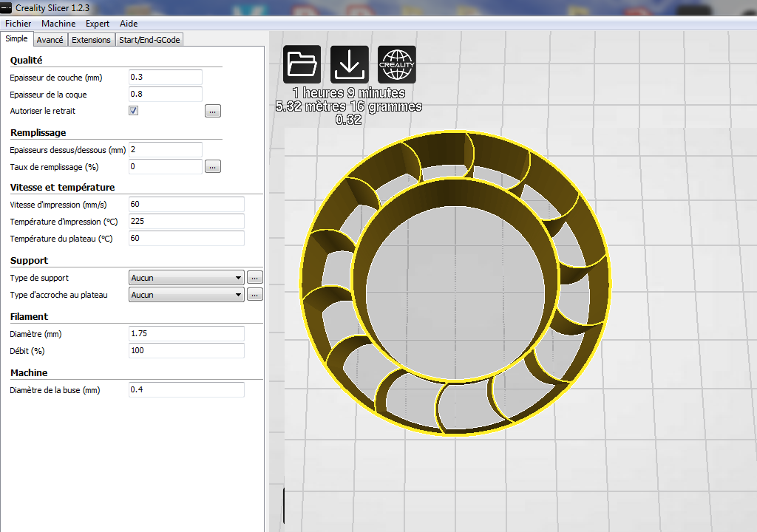Edit the Epaisseur de couche value field
Image resolution: width=757 pixels, height=532 pixels.
(x=164, y=76)
